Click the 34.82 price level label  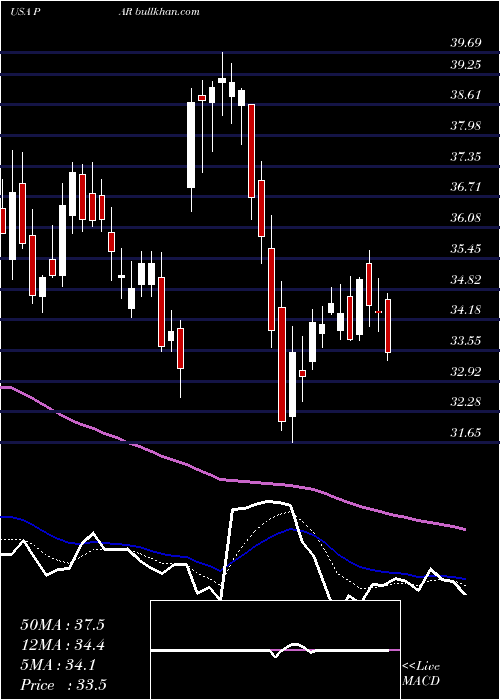[466, 280]
